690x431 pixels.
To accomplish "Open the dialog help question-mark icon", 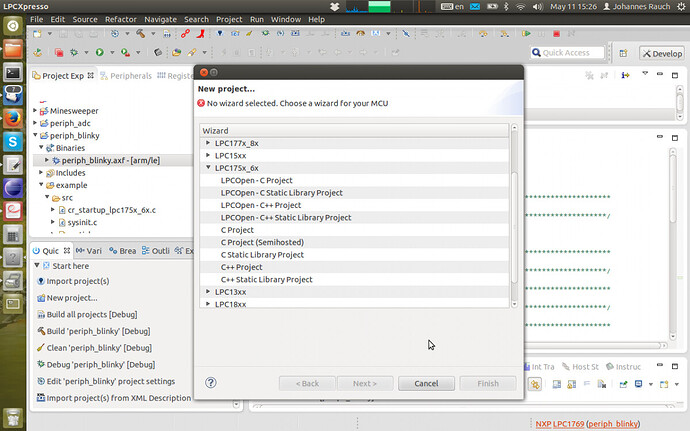I will [x=211, y=383].
